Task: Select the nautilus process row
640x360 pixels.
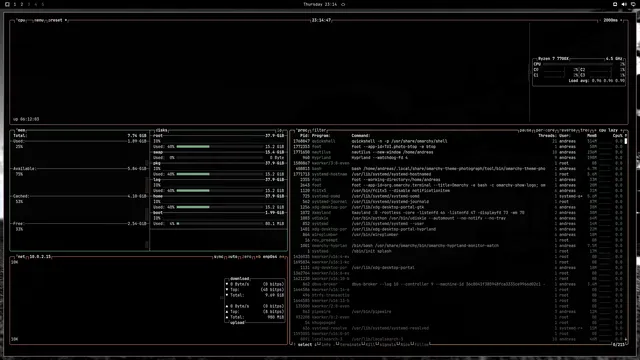Action: [457, 152]
